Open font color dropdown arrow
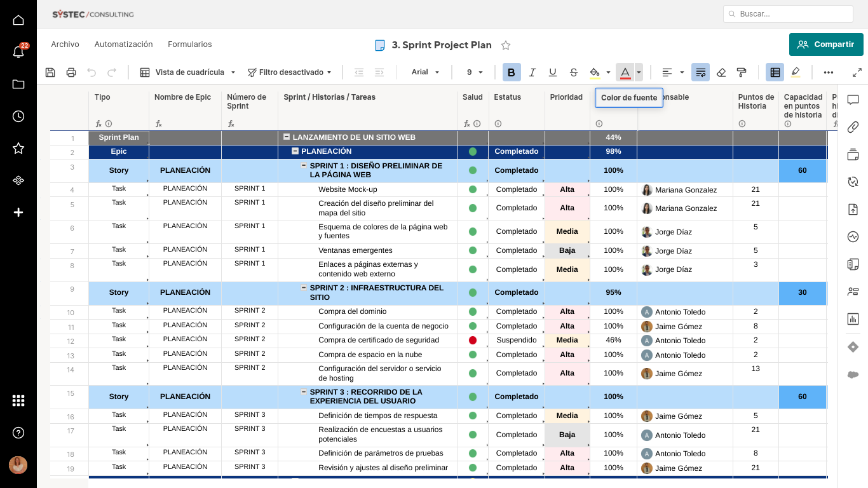 tap(639, 72)
